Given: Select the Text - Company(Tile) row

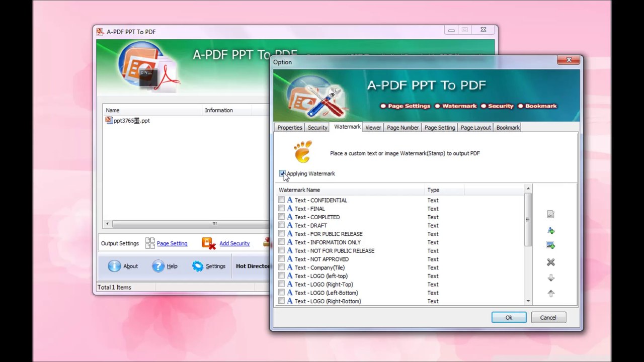Looking at the screenshot, I should pos(400,267).
